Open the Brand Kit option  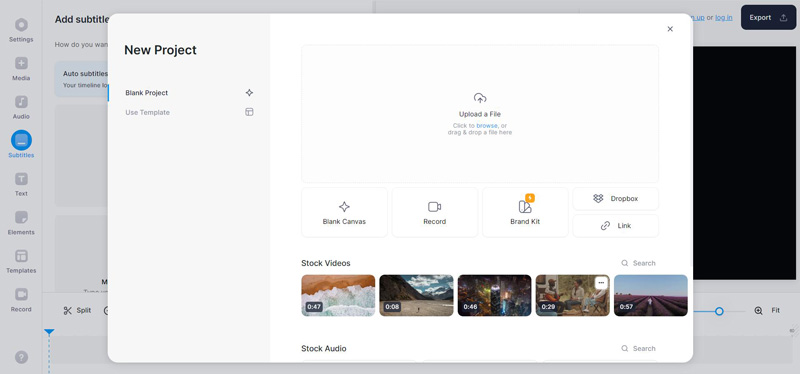click(x=525, y=212)
